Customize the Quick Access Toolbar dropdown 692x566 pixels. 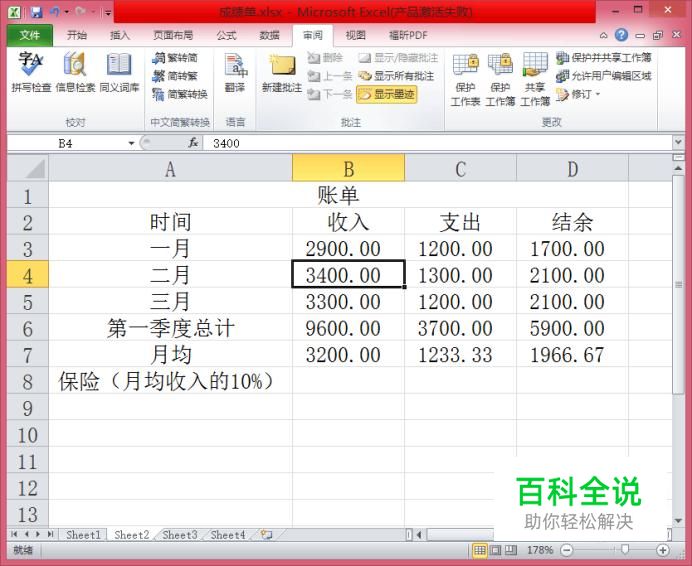[x=107, y=12]
